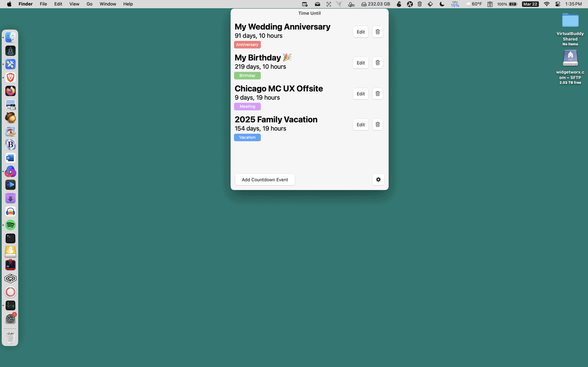Open the Edit menu in menu bar
Screen dimensions: 588x367
point(58,4)
